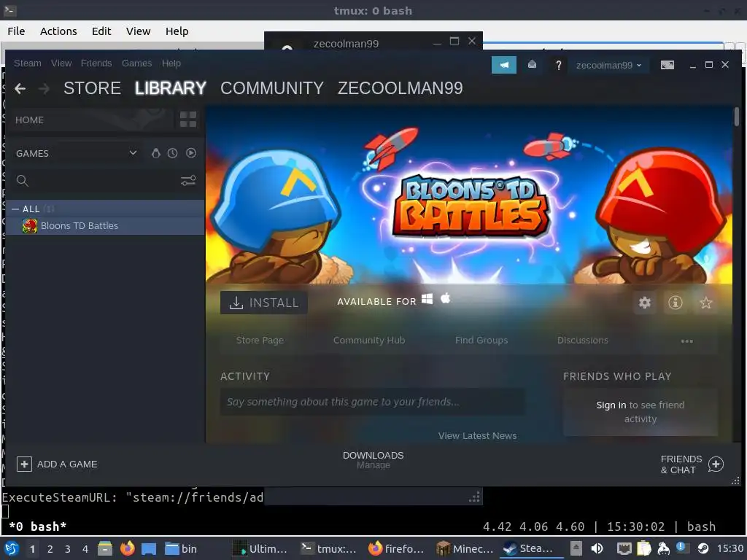Open the Steam Help menu

[x=171, y=63]
